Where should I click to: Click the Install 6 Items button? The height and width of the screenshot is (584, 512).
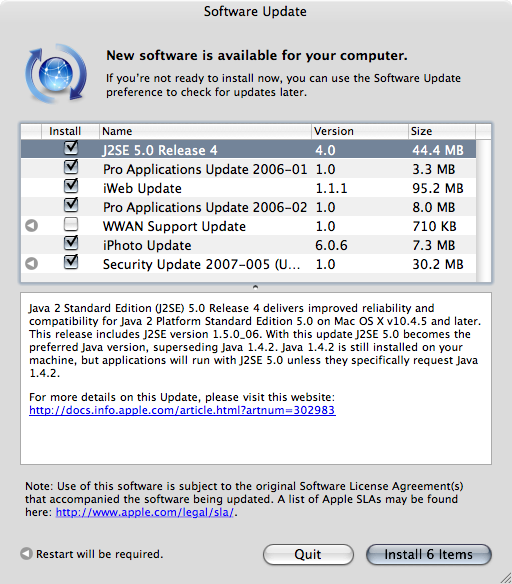click(429, 555)
